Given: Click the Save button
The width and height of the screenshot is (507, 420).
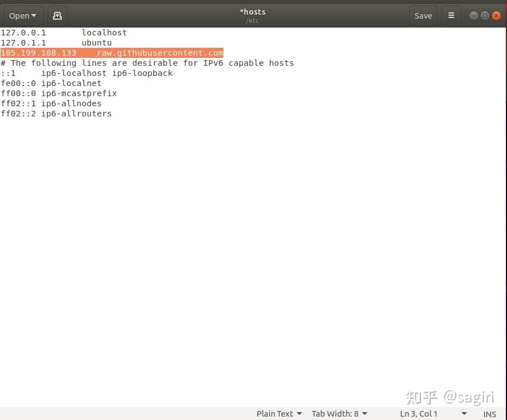Looking at the screenshot, I should (x=423, y=15).
